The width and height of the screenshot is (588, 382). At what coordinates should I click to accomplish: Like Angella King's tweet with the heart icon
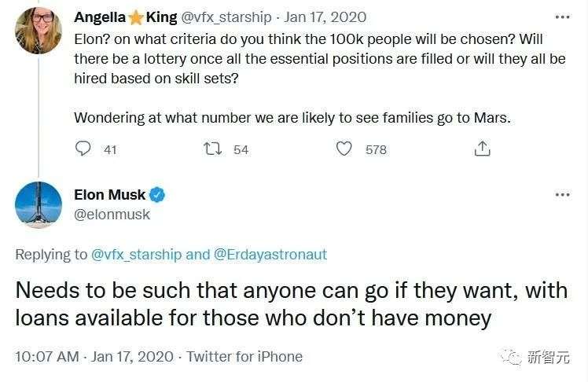(x=344, y=149)
